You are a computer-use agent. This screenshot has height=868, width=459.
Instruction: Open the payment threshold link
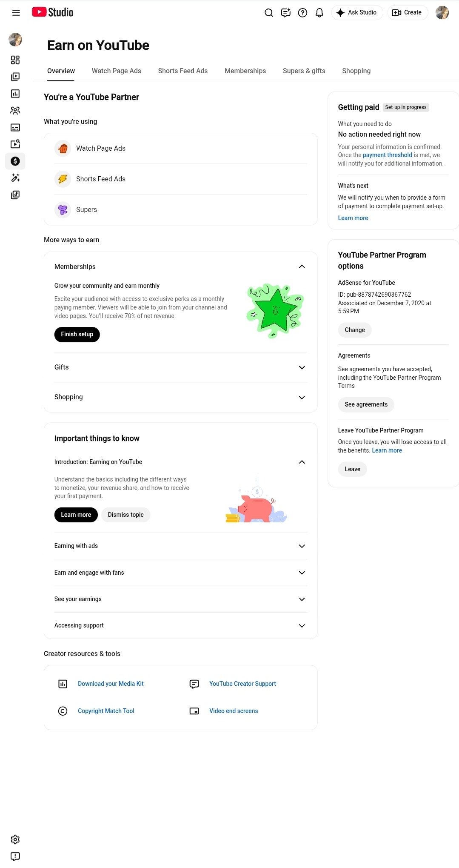pyautogui.click(x=387, y=155)
